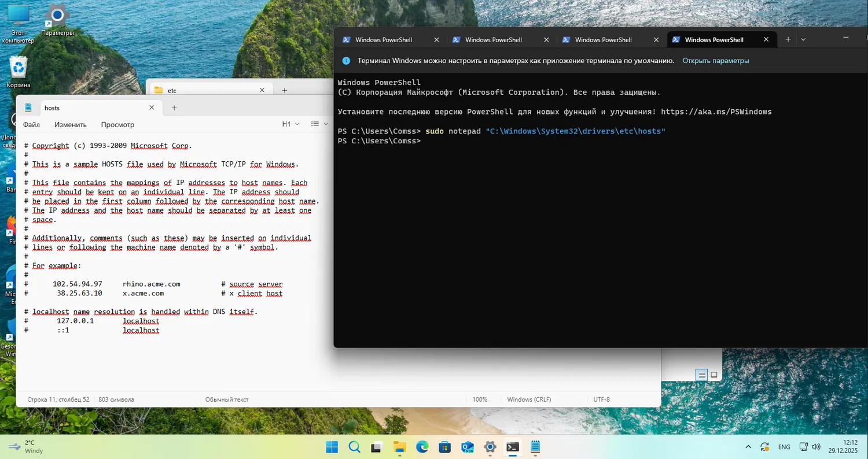
Task: Open taskbar Search magnifier
Action: click(x=355, y=447)
